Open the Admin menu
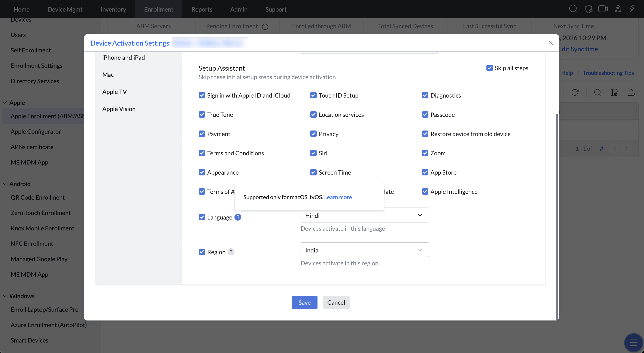Screen dimensions: 644x353 239,9
